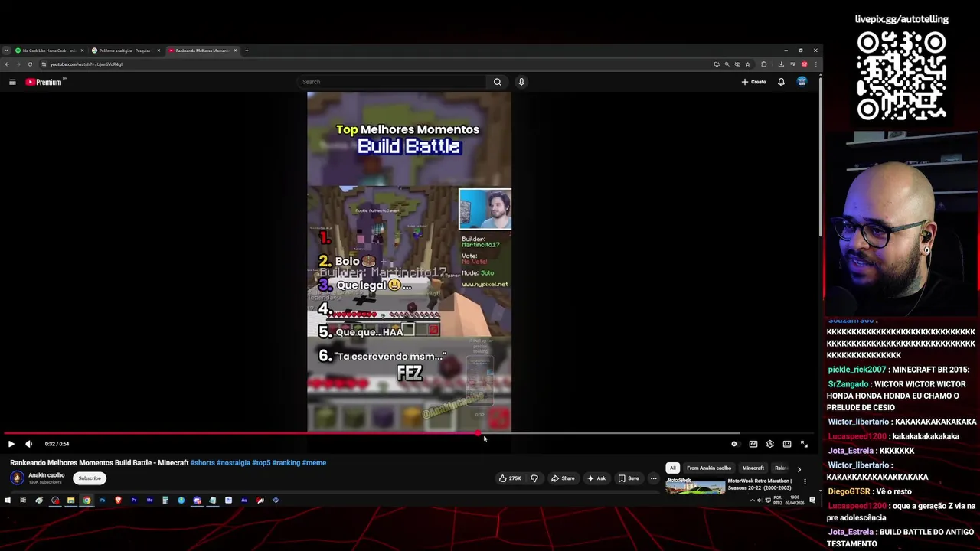Open Chrome extensions puzzle menu
Image resolution: width=980 pixels, height=551 pixels.
pos(764,64)
